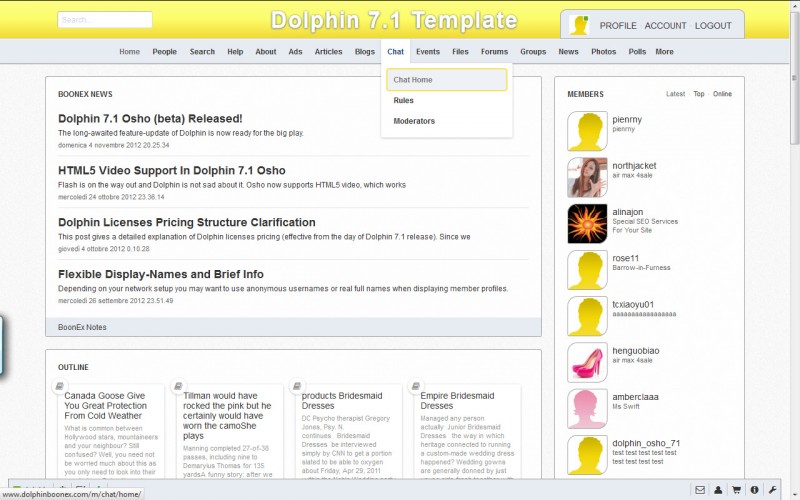Open tcxiaoyu01's avatar thumbnail

(x=587, y=316)
